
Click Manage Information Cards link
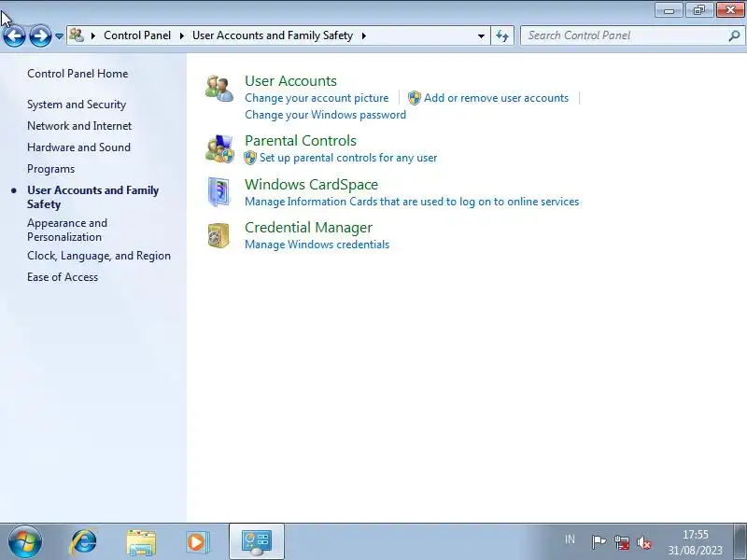pyautogui.click(x=412, y=202)
